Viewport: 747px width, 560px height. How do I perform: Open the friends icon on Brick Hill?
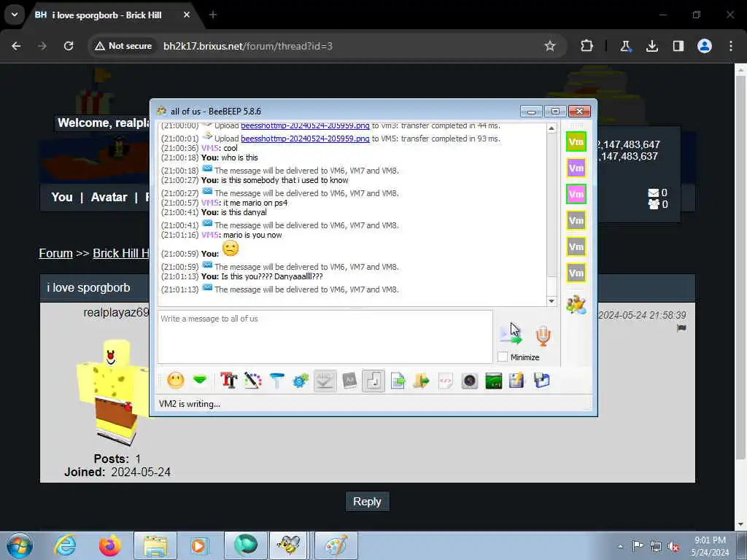[653, 204]
